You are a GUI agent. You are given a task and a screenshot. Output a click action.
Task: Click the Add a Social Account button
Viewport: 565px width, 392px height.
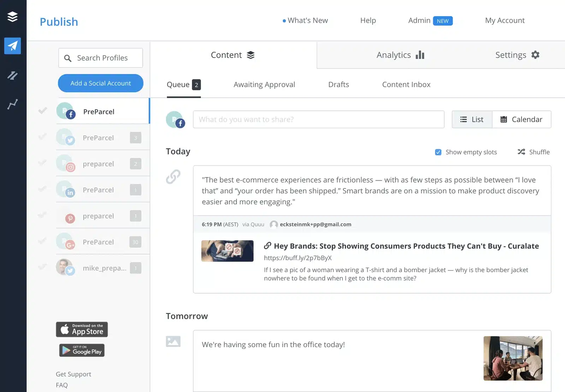100,83
